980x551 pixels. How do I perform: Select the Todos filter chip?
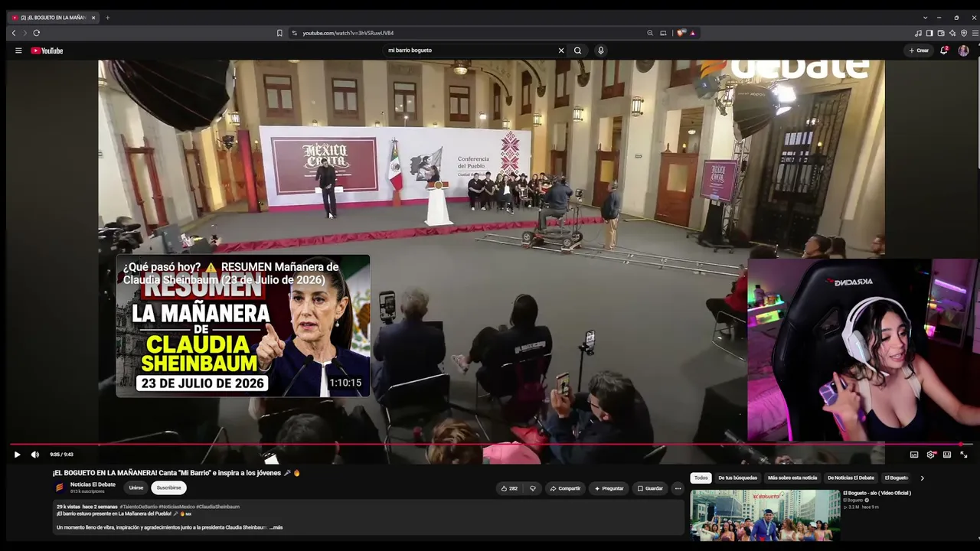point(701,478)
